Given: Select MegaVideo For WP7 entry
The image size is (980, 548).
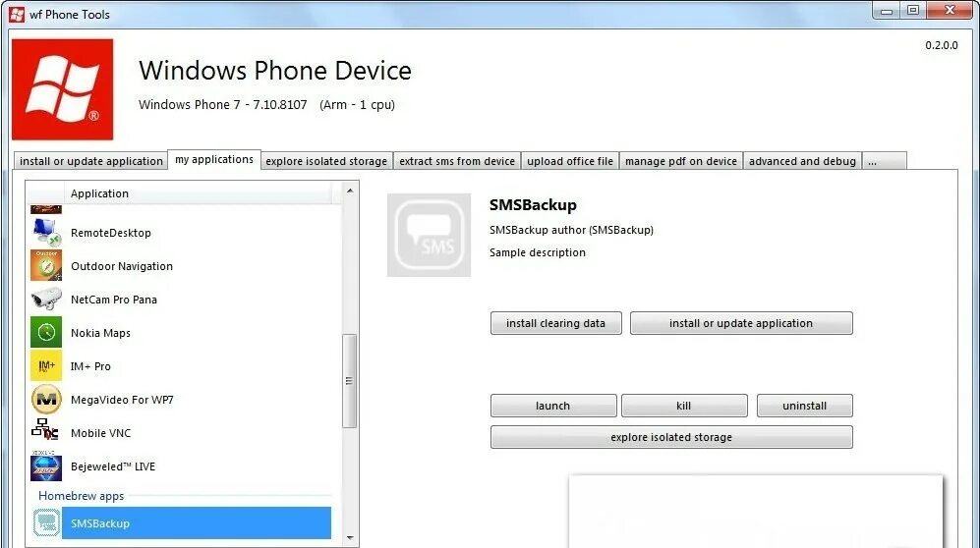Looking at the screenshot, I should pos(122,400).
